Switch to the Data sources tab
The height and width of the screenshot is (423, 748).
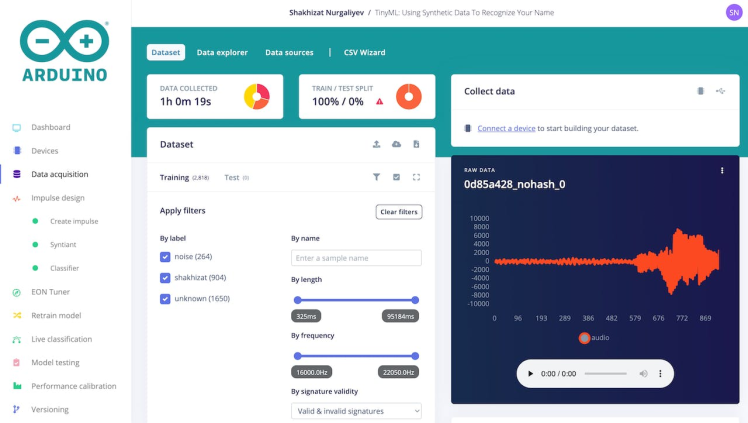(x=289, y=52)
